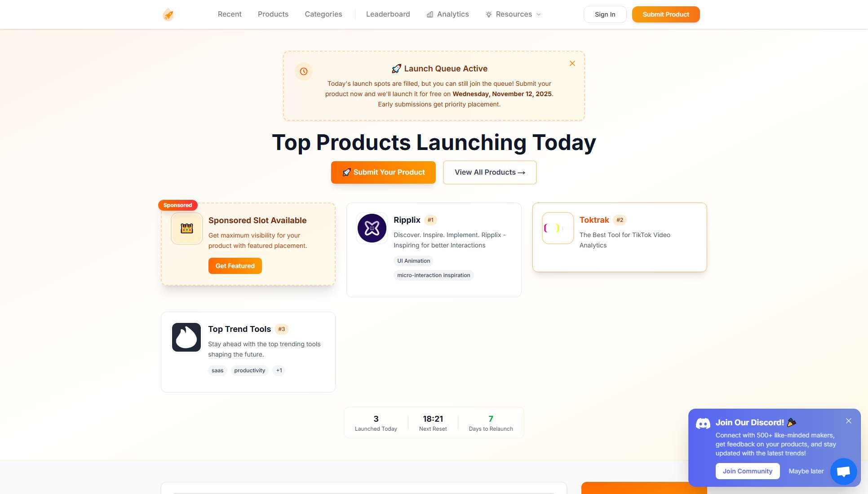The width and height of the screenshot is (868, 494).
Task: Dismiss the Launch Queue Active banner
Action: [572, 63]
